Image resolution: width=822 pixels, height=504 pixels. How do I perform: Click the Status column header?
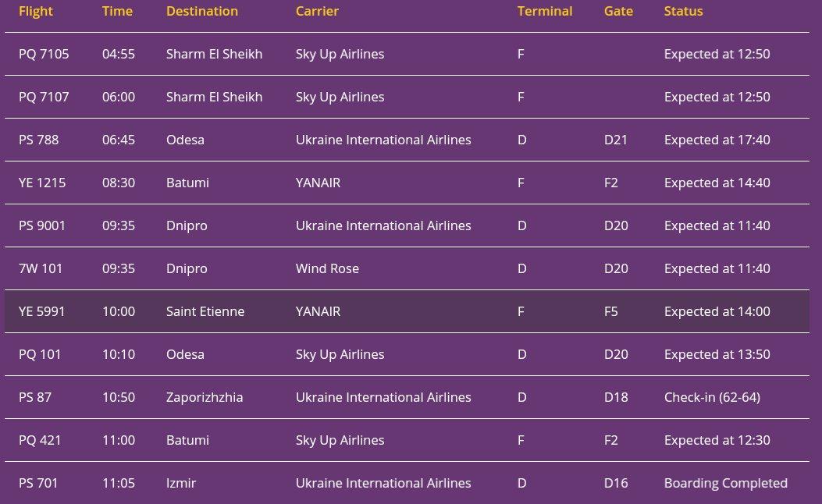[x=683, y=11]
